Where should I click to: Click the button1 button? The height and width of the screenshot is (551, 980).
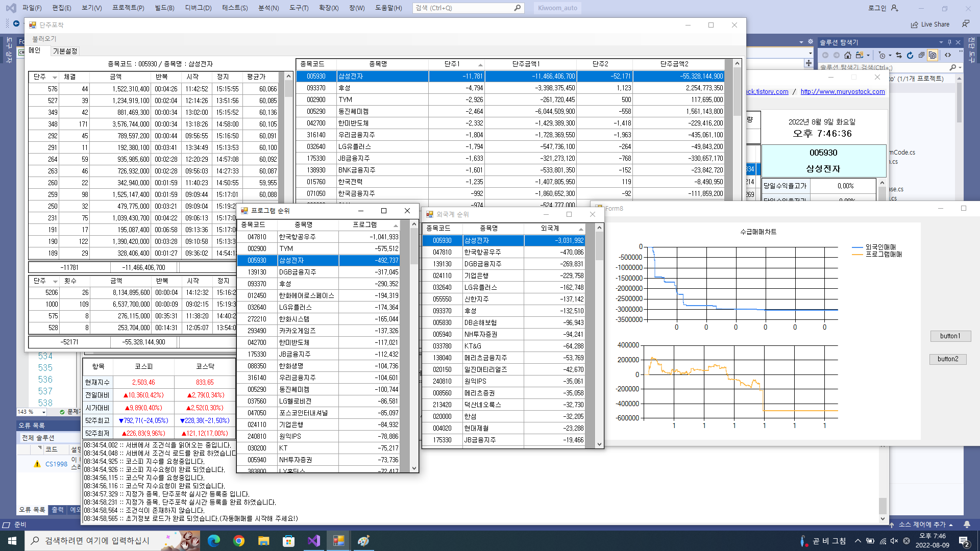pyautogui.click(x=950, y=336)
